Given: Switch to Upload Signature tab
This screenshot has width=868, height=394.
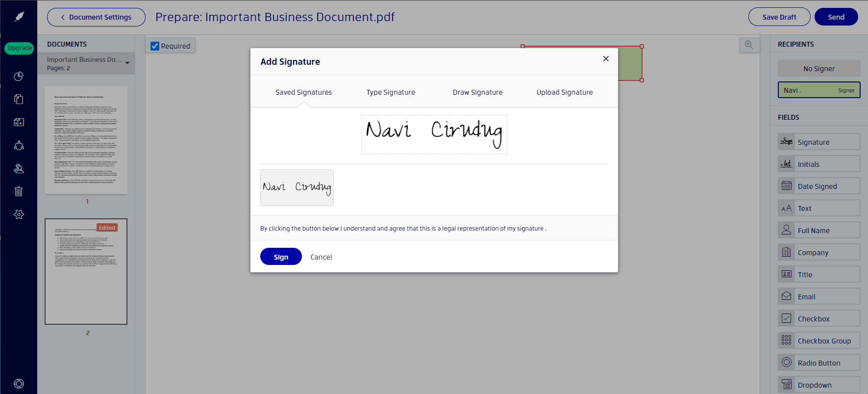Looking at the screenshot, I should (x=565, y=92).
